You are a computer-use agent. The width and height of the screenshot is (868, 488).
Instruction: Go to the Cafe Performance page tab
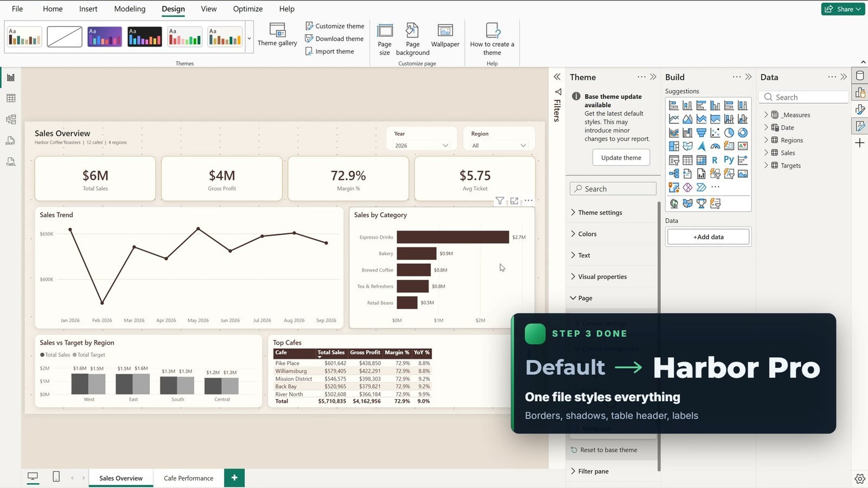[188, 478]
